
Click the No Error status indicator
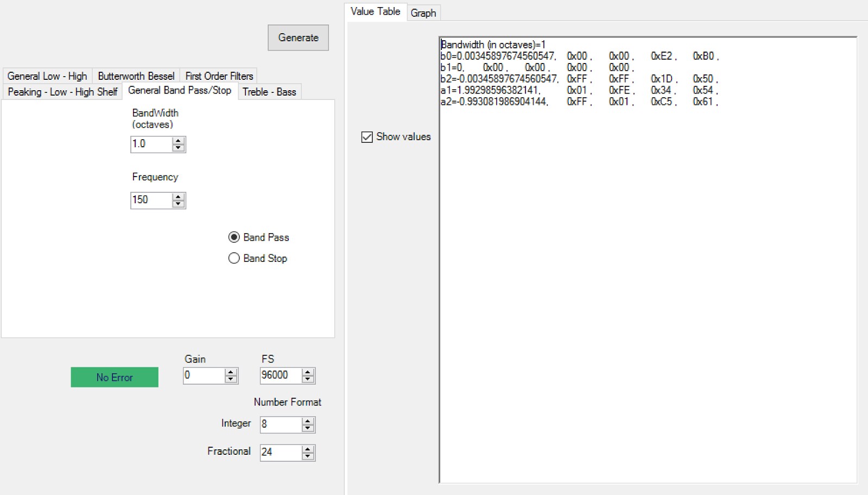[115, 377]
